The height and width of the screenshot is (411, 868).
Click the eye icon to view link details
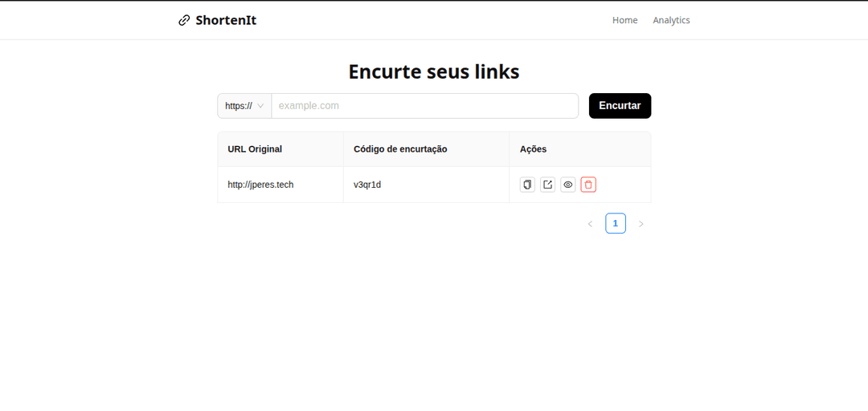click(568, 185)
